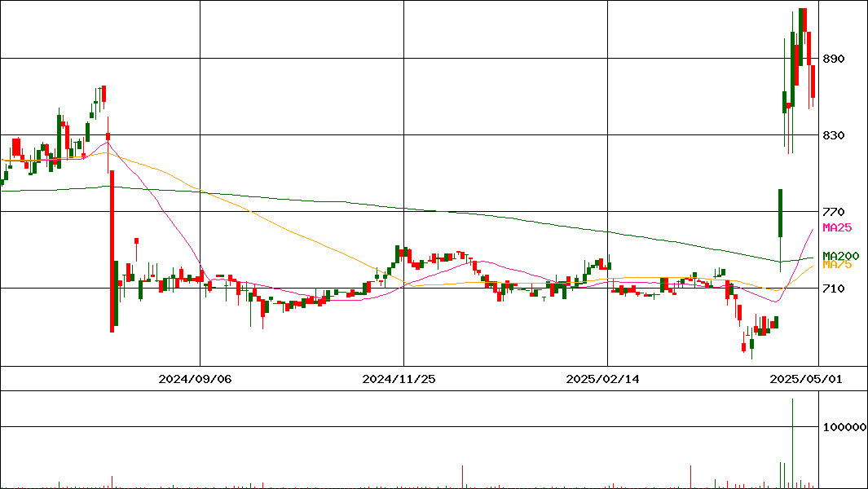The width and height of the screenshot is (868, 489).
Task: Click the long red crash candlestick
Action: click(112, 251)
